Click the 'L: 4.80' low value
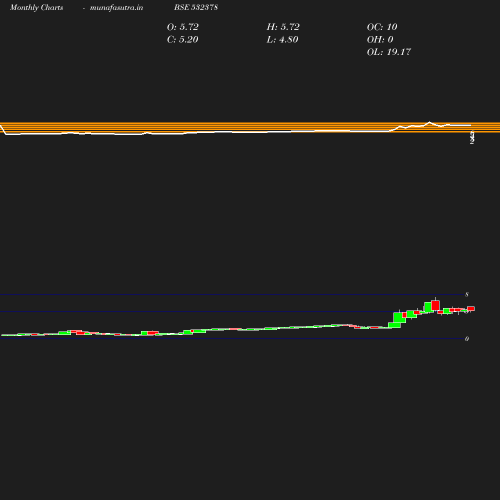 tap(282, 40)
